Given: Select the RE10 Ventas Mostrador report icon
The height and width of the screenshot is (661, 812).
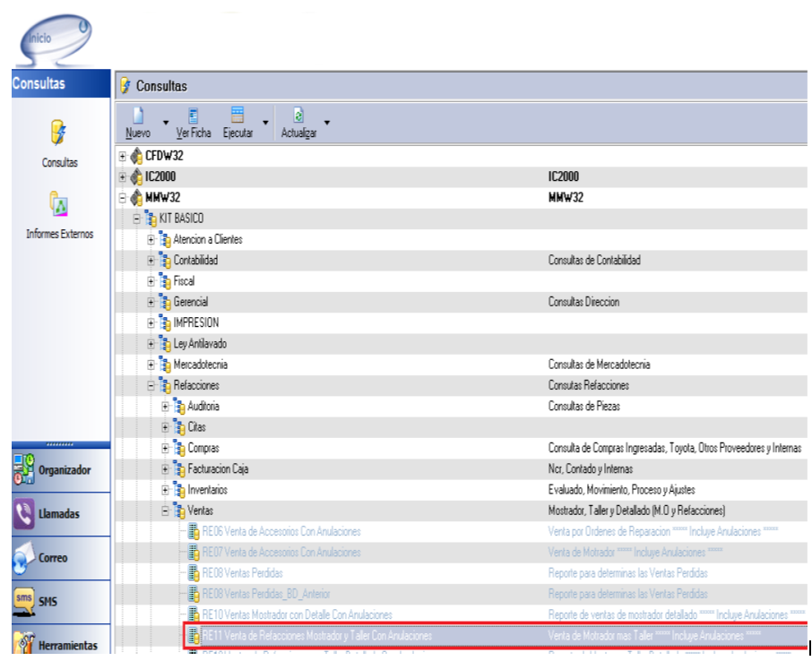Looking at the screenshot, I should coord(194,614).
